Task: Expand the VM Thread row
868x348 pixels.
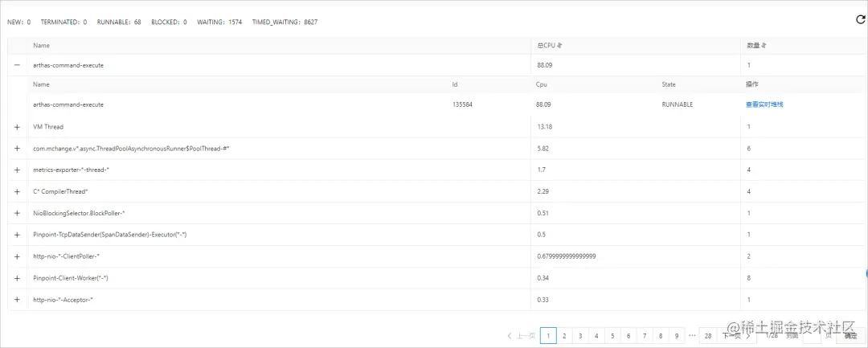Action: click(x=17, y=127)
